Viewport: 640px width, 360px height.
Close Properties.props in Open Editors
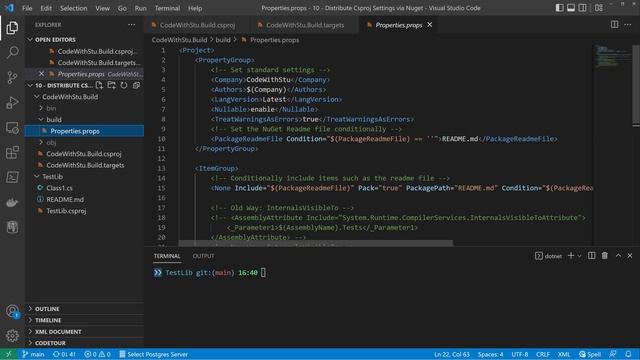click(x=41, y=74)
